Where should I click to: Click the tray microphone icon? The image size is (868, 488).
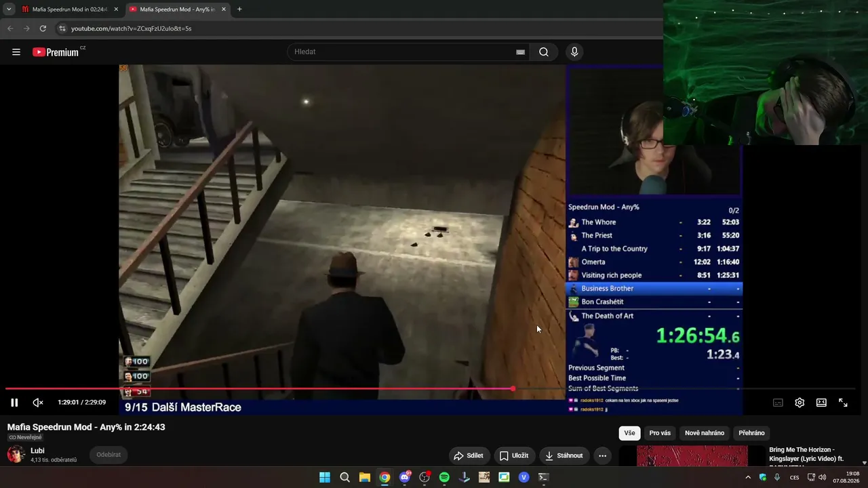click(x=777, y=477)
